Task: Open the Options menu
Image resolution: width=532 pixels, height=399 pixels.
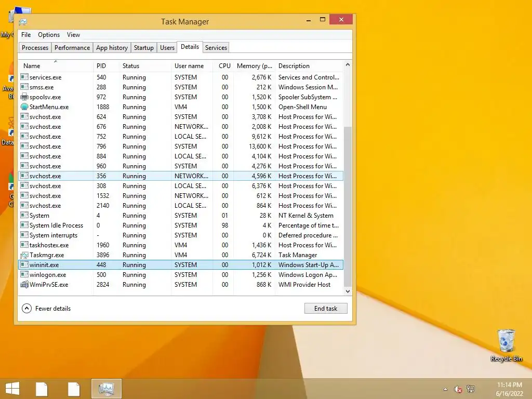Action: (48, 35)
